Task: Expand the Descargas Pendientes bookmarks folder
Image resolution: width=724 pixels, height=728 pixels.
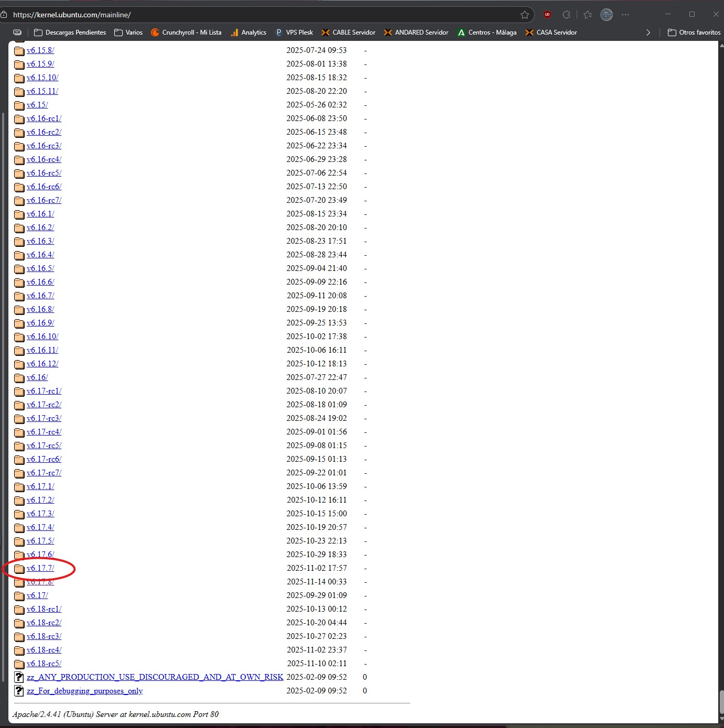Action: coord(70,32)
